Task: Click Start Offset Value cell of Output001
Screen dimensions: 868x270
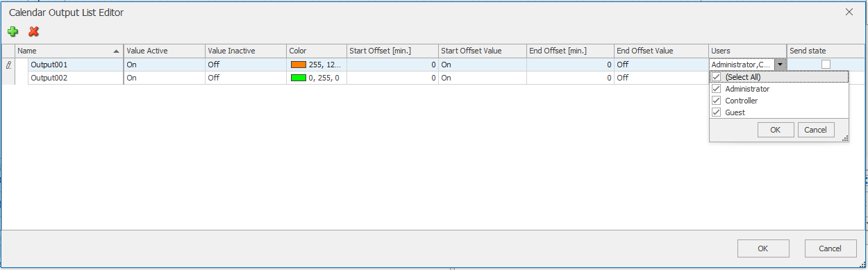Action: coord(483,65)
